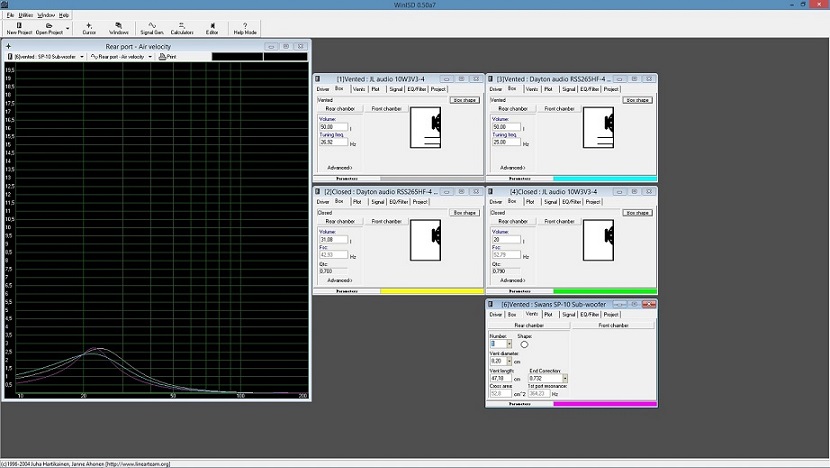830x468 pixels.
Task: Open the Vent diameter dropdown in Swans window
Action: [x=509, y=361]
